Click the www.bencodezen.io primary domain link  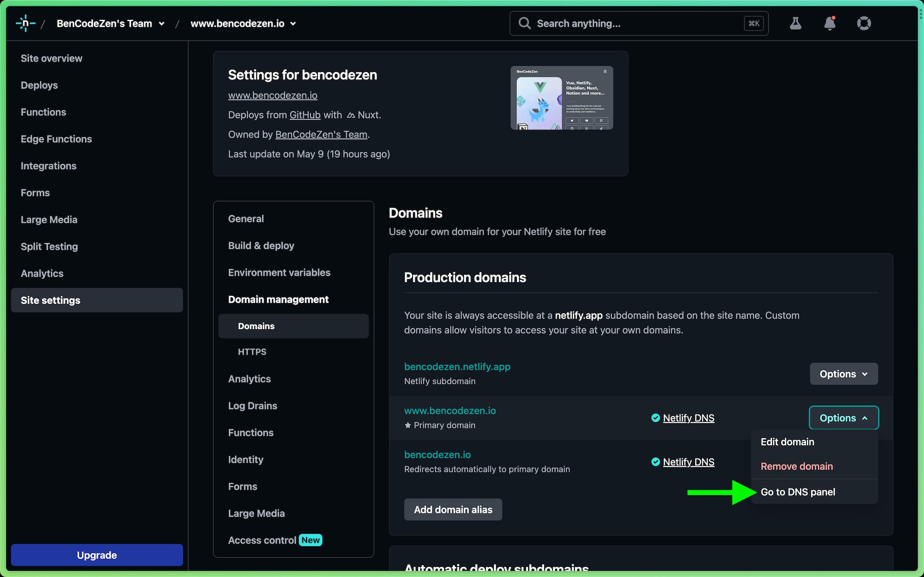coord(450,411)
